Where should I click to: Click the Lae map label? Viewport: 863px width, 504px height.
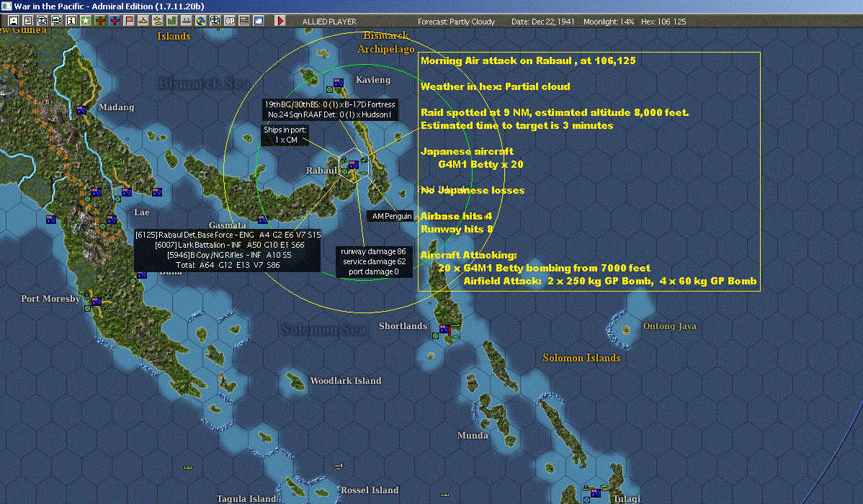141,212
